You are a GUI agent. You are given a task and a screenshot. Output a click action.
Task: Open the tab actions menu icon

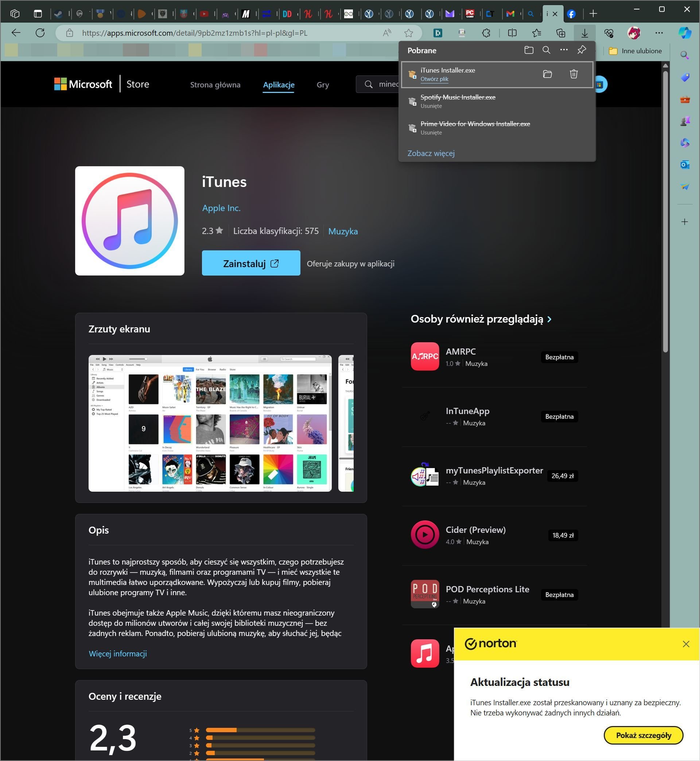(38, 13)
